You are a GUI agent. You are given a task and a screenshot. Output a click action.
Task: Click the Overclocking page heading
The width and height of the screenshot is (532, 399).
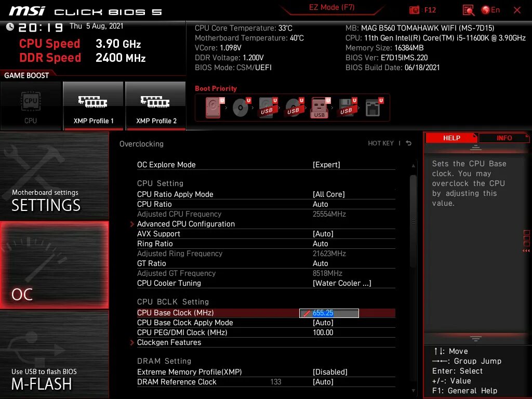click(141, 144)
